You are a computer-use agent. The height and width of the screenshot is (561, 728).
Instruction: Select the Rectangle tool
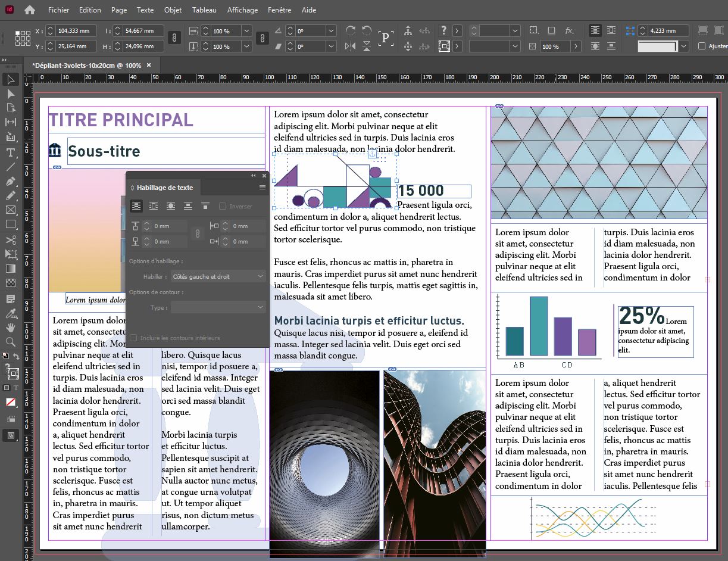point(11,225)
